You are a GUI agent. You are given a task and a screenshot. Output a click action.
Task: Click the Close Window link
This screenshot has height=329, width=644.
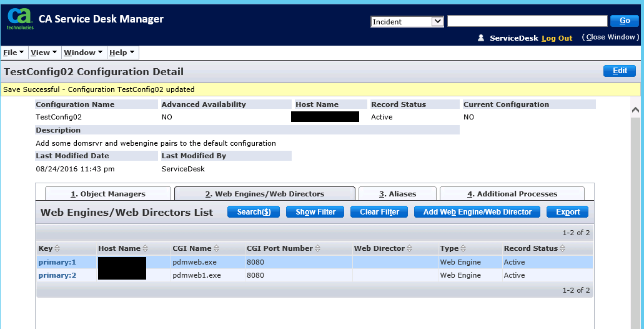point(612,37)
